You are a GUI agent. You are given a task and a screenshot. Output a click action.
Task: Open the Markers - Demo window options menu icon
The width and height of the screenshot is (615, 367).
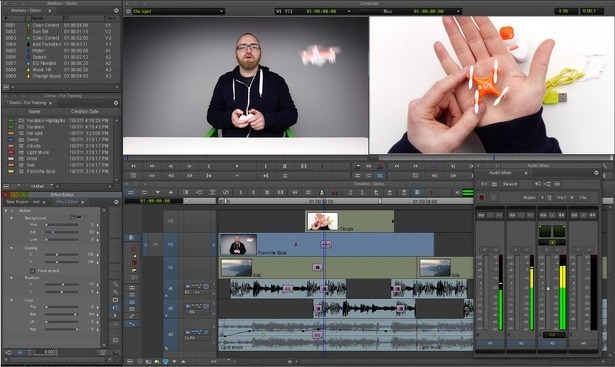click(116, 11)
